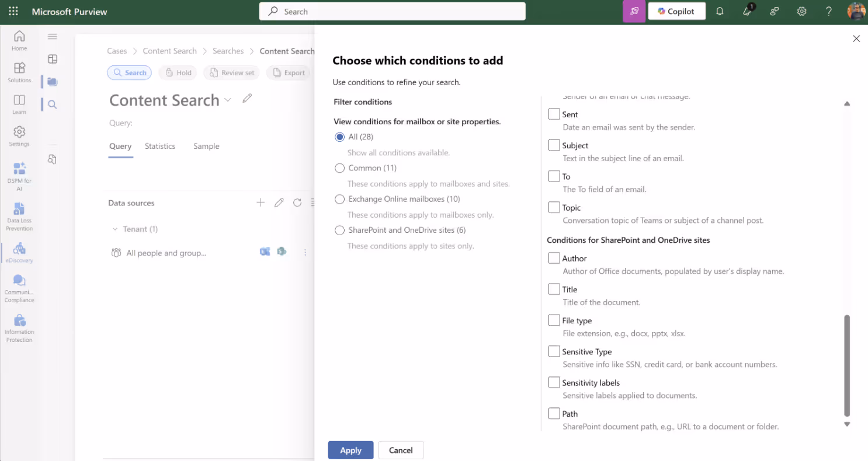The image size is (868, 461).
Task: Check the Path condition checkbox
Action: (554, 413)
